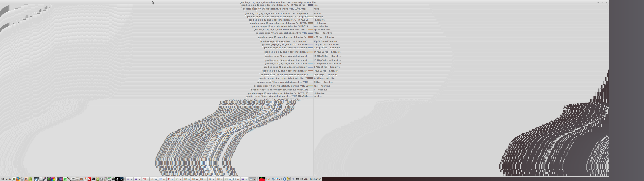Open the calculator launcher icon
Viewport: 644px width, 181px height.
tap(77, 179)
